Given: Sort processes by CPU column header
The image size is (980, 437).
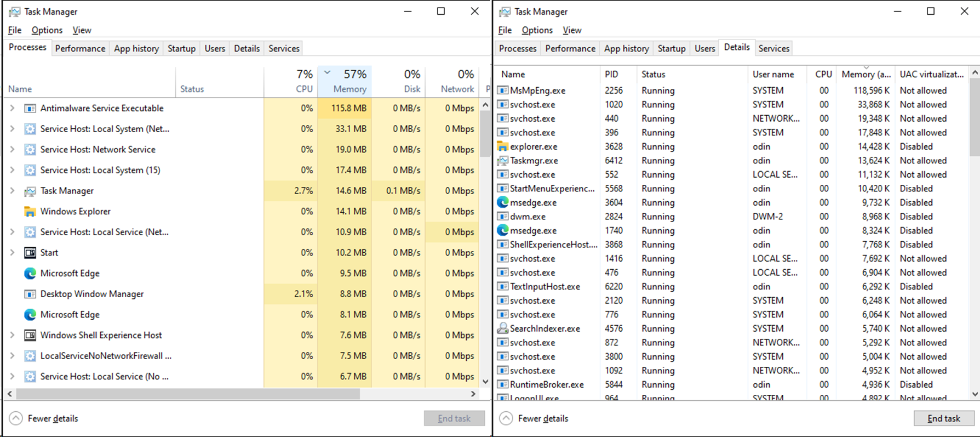Looking at the screenshot, I should (x=291, y=82).
